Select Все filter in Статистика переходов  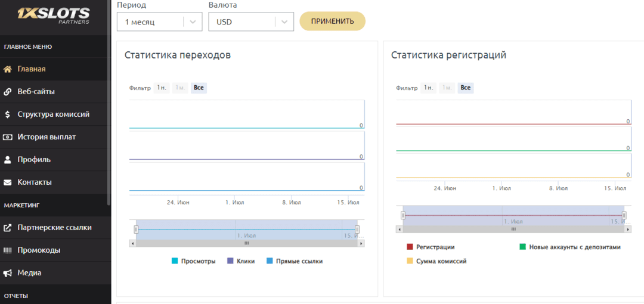(199, 88)
